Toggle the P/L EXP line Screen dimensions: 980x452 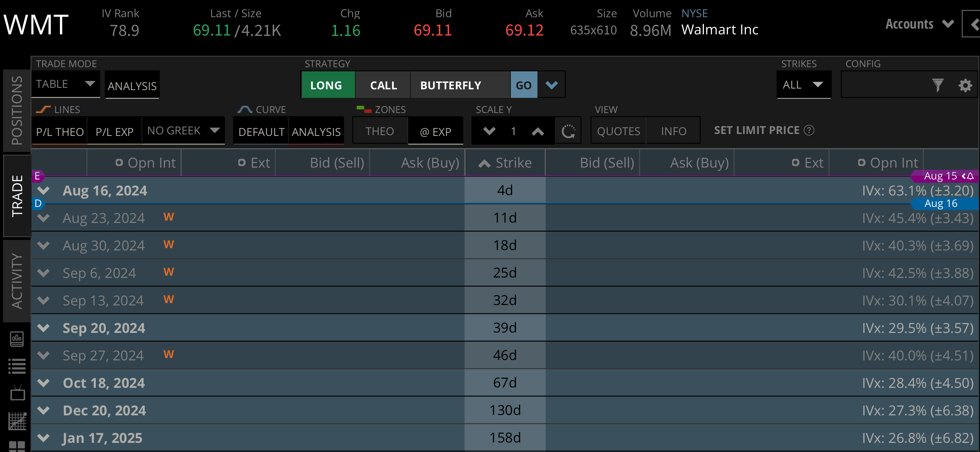114,132
